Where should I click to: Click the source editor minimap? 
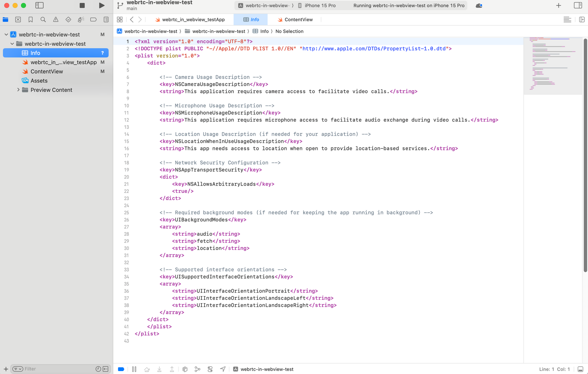[x=553, y=65]
